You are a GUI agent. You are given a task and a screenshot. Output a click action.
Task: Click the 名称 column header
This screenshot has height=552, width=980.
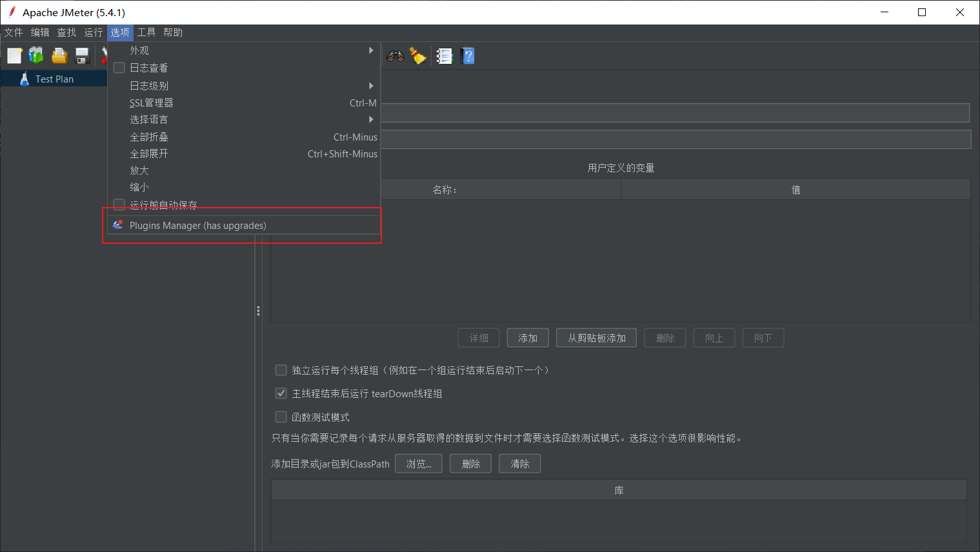click(x=445, y=190)
